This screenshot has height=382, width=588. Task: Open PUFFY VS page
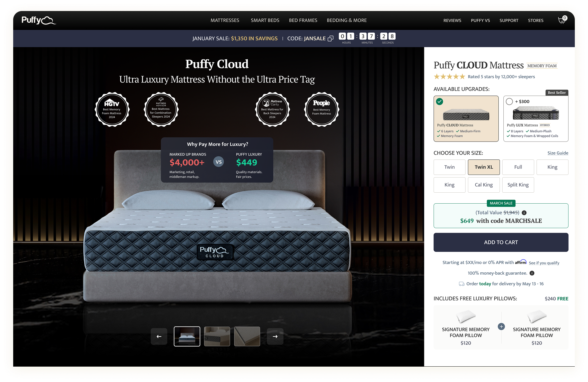click(x=480, y=21)
